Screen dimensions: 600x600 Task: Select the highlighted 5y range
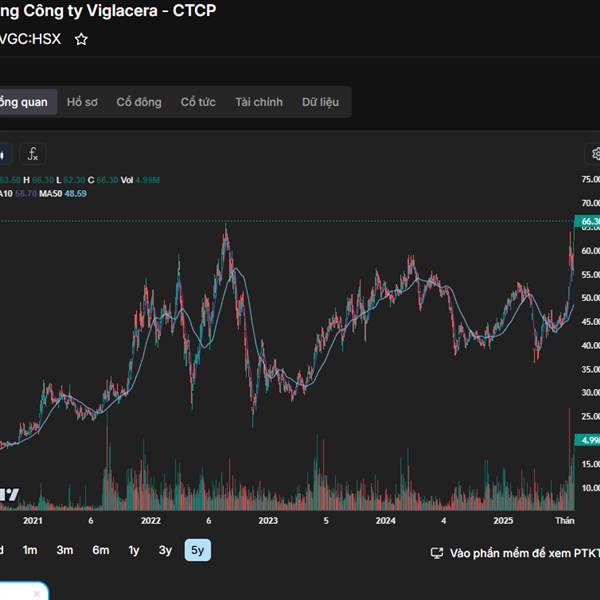point(197,550)
